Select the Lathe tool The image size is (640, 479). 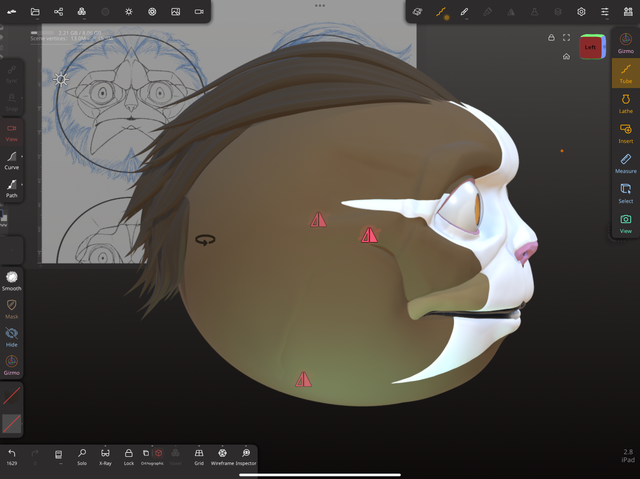coord(625,103)
